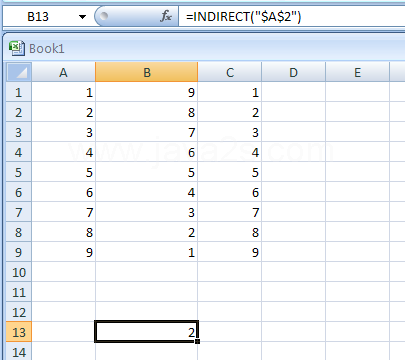Click cell B4 containing 6
The width and height of the screenshot is (405, 360).
147,152
